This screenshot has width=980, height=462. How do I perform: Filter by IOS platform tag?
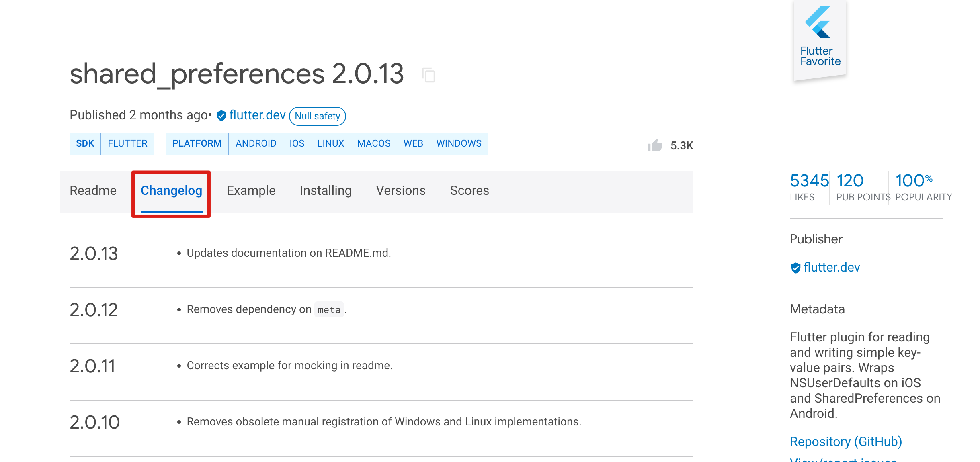297,143
